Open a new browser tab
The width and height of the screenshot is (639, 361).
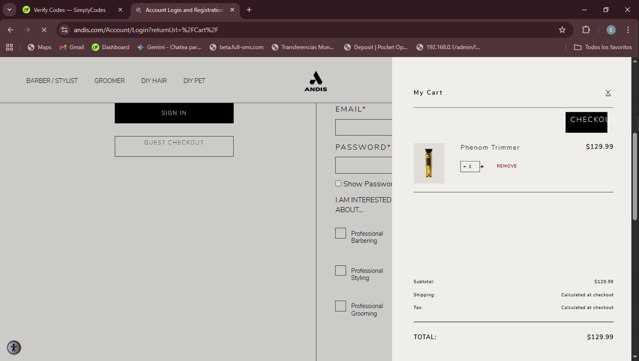[249, 10]
